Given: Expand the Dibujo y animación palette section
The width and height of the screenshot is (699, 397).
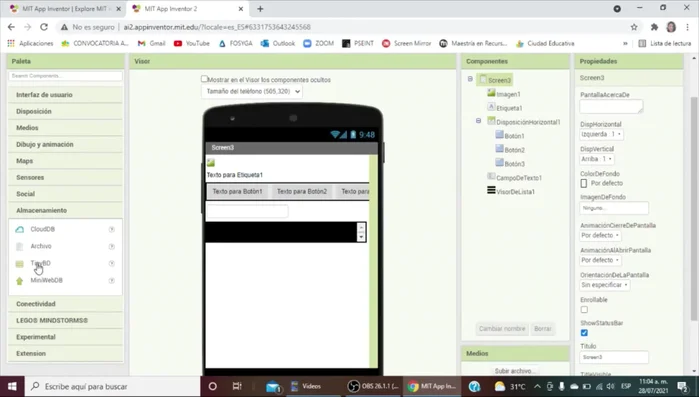Looking at the screenshot, I should 66,144.
